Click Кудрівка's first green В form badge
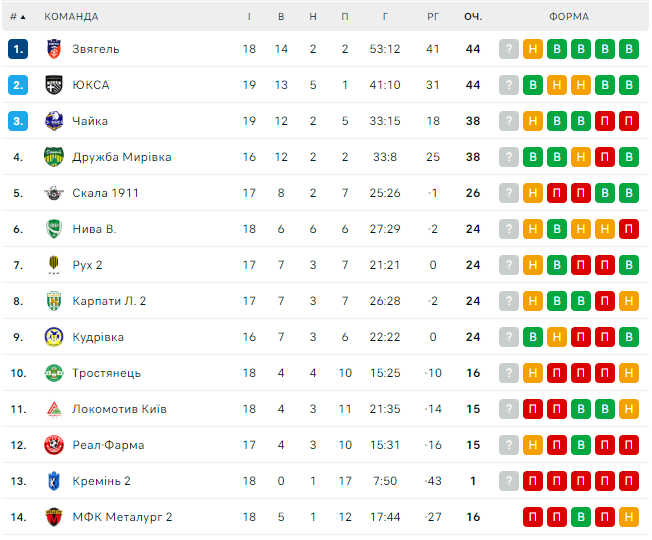Viewport: 652px width, 540px height. click(x=533, y=337)
